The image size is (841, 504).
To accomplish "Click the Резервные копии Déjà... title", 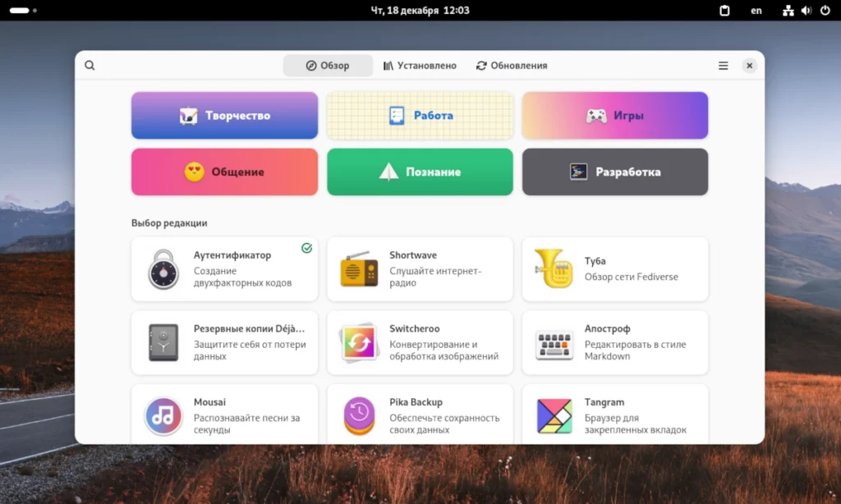I will (249, 328).
